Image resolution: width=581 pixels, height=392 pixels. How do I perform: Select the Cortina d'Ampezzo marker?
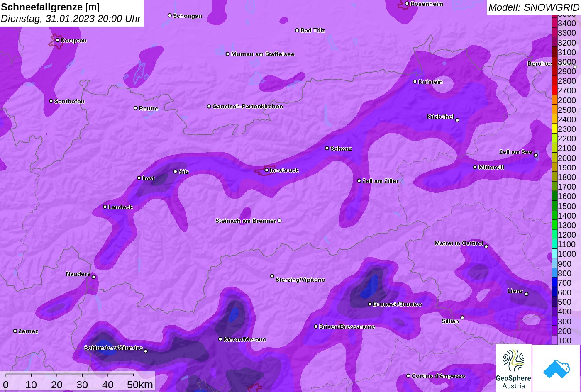click(x=408, y=376)
